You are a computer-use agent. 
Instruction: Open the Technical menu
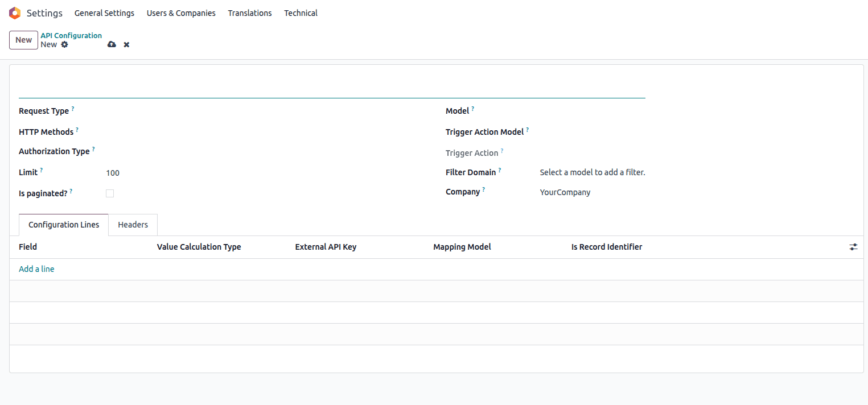[301, 13]
